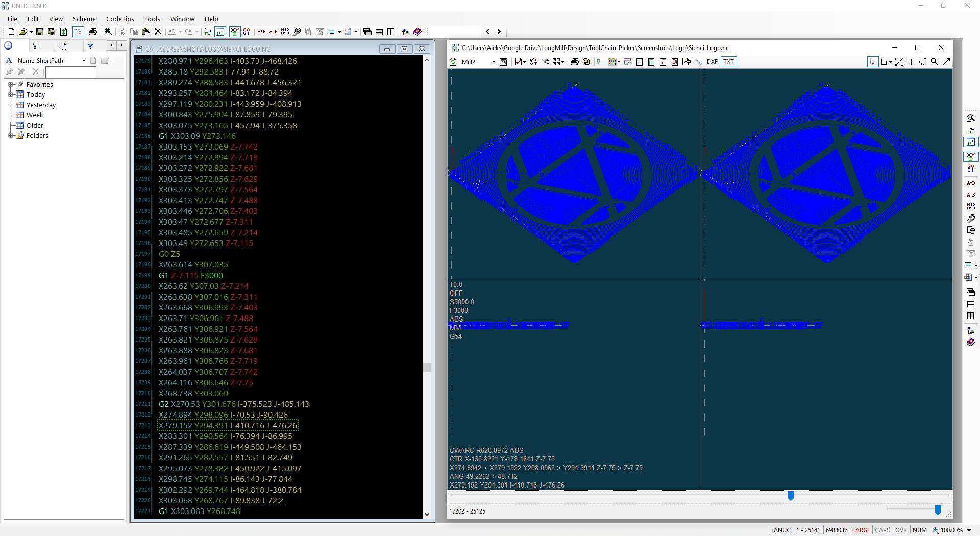This screenshot has height=536, width=980.
Task: Click the Cut scissors icon
Action: coord(122,32)
